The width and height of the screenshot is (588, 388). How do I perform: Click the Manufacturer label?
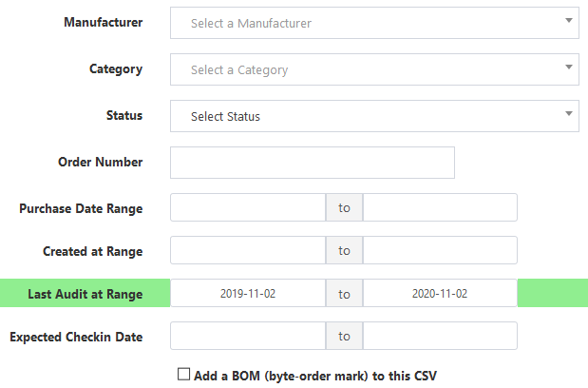104,23
